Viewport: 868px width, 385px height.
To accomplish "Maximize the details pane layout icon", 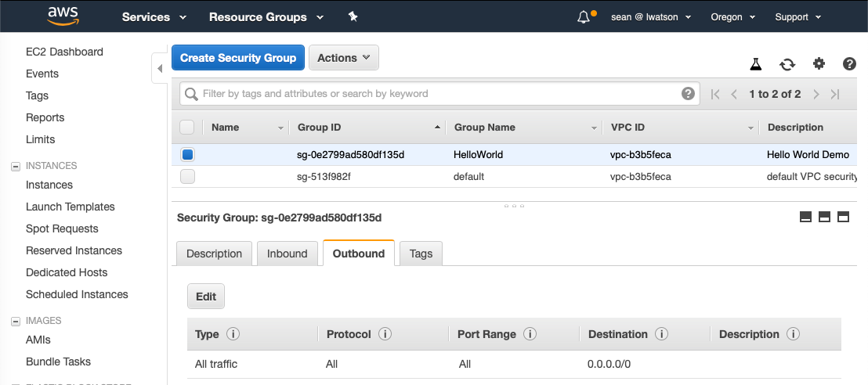I will (844, 217).
